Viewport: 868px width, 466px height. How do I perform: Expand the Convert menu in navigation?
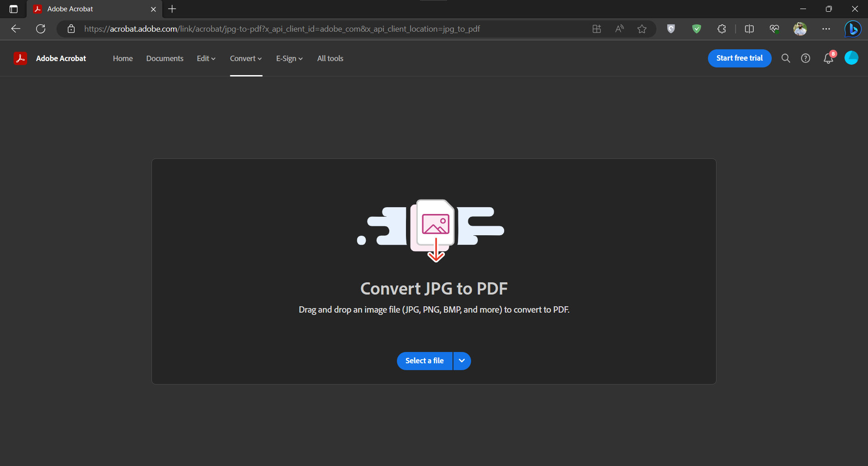(x=245, y=58)
